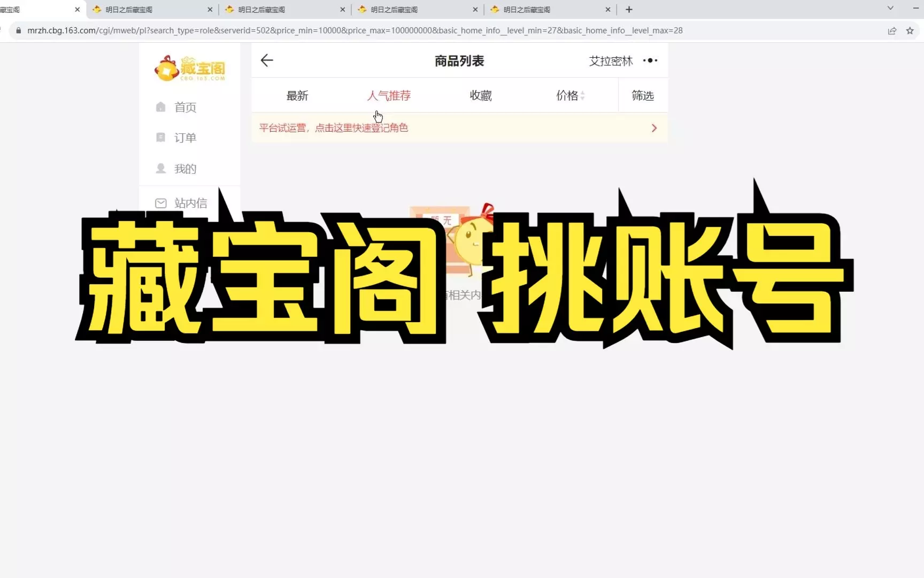924x578 pixels.
Task: Close the second 明日之后藏宝阁 tab
Action: coord(210,10)
